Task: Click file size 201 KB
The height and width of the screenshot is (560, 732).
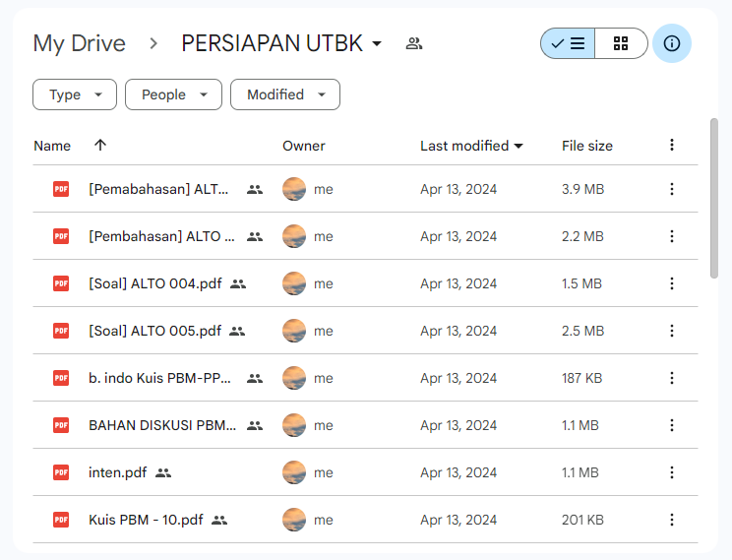Action: (x=583, y=520)
